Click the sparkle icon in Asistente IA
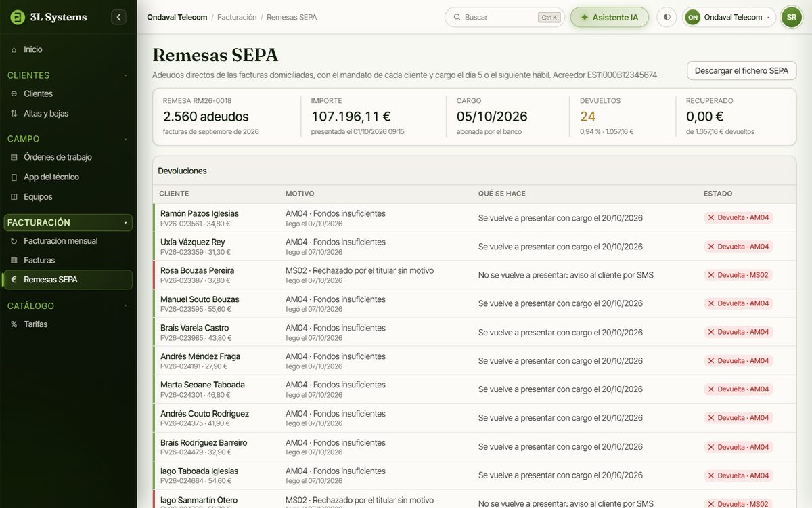This screenshot has height=508, width=812. pyautogui.click(x=585, y=17)
